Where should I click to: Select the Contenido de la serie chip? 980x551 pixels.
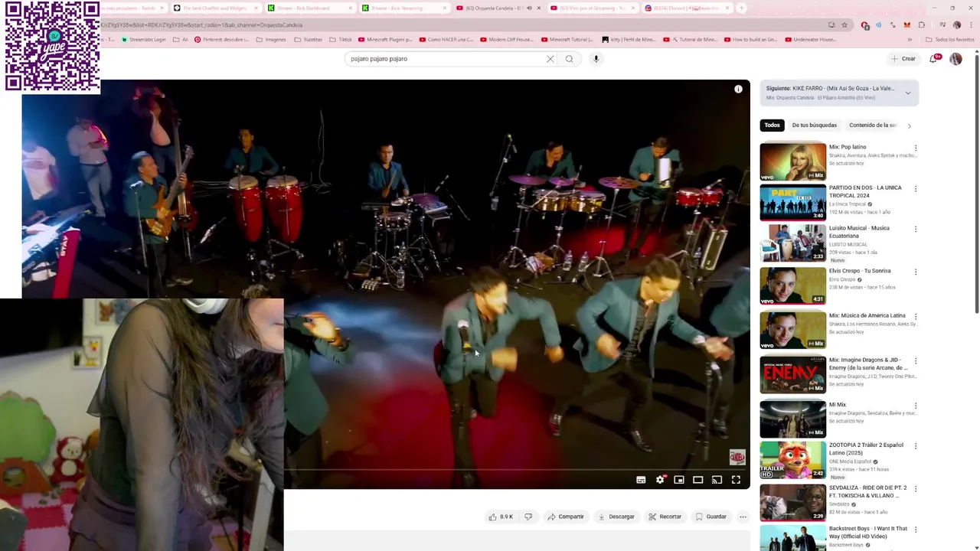pos(872,126)
